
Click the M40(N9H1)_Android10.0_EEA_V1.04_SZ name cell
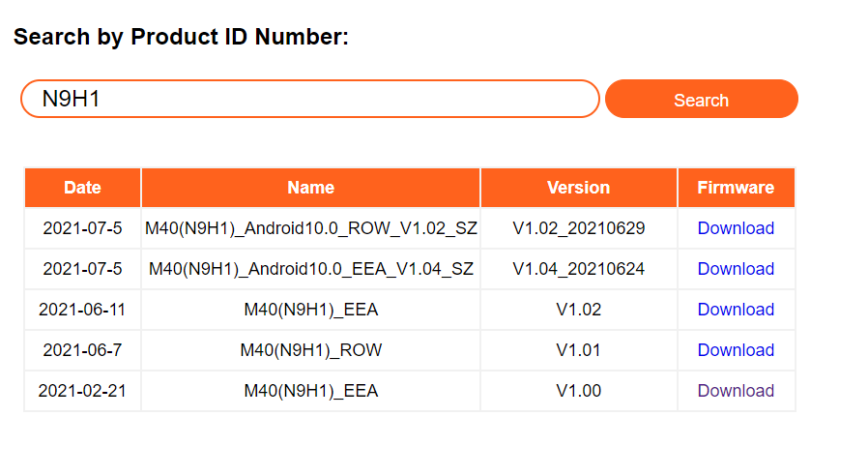(310, 269)
